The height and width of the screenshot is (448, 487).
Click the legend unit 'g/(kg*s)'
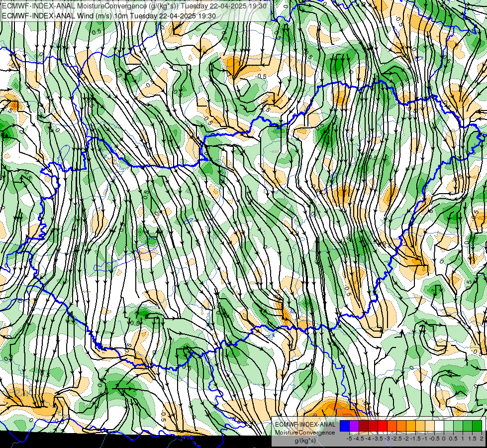point(305,441)
